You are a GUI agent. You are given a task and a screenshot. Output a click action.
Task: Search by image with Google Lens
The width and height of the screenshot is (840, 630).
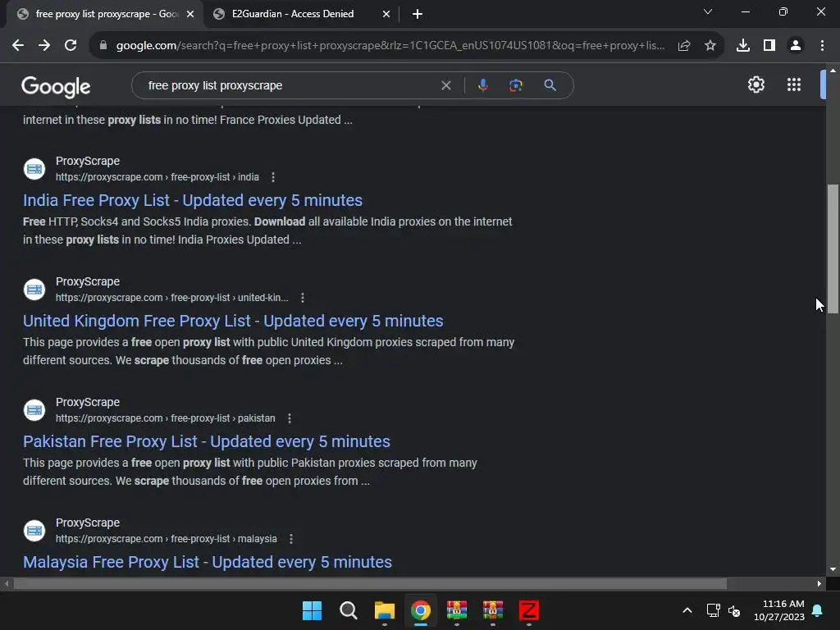516,85
